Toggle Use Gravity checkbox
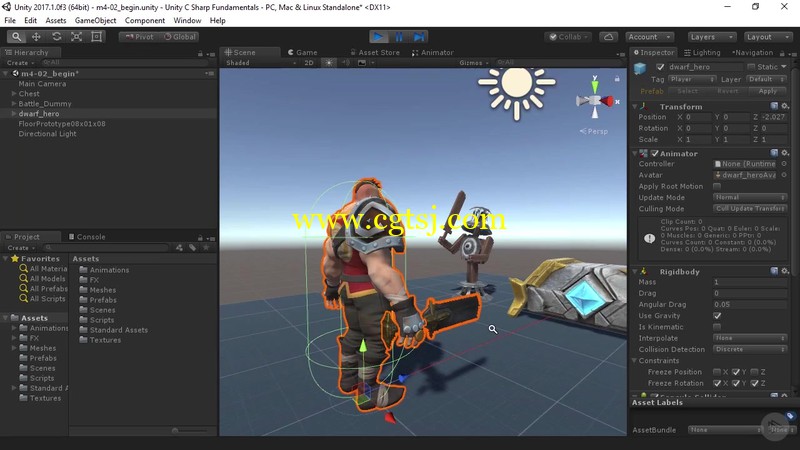This screenshot has width=800, height=450. [717, 316]
